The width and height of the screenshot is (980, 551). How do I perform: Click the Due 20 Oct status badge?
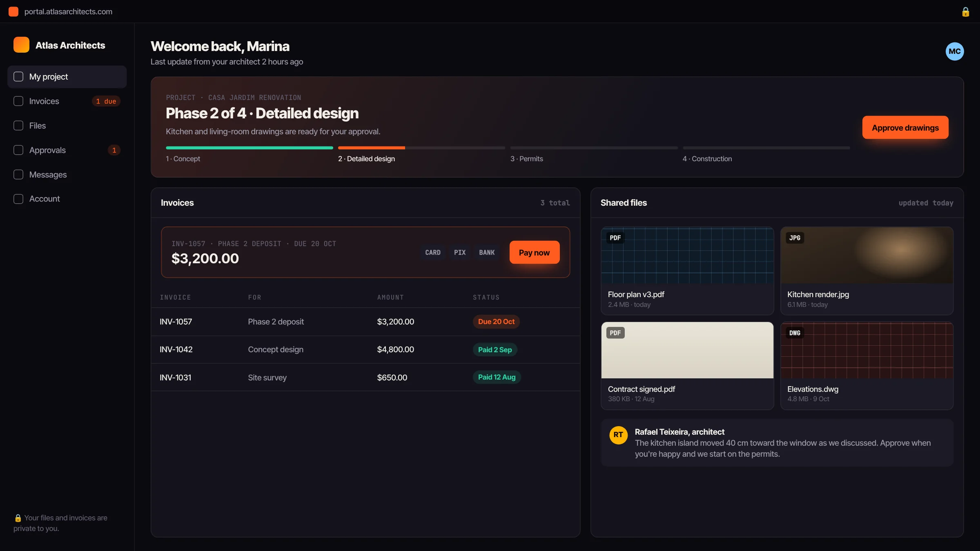(496, 322)
